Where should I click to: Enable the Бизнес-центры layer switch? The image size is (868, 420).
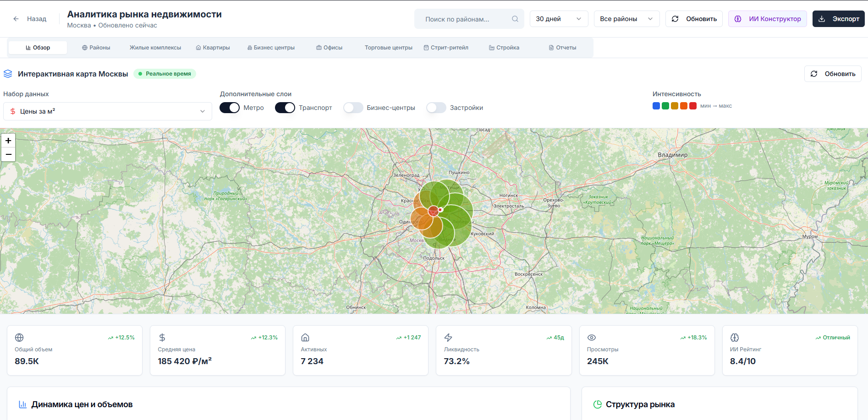pyautogui.click(x=353, y=108)
